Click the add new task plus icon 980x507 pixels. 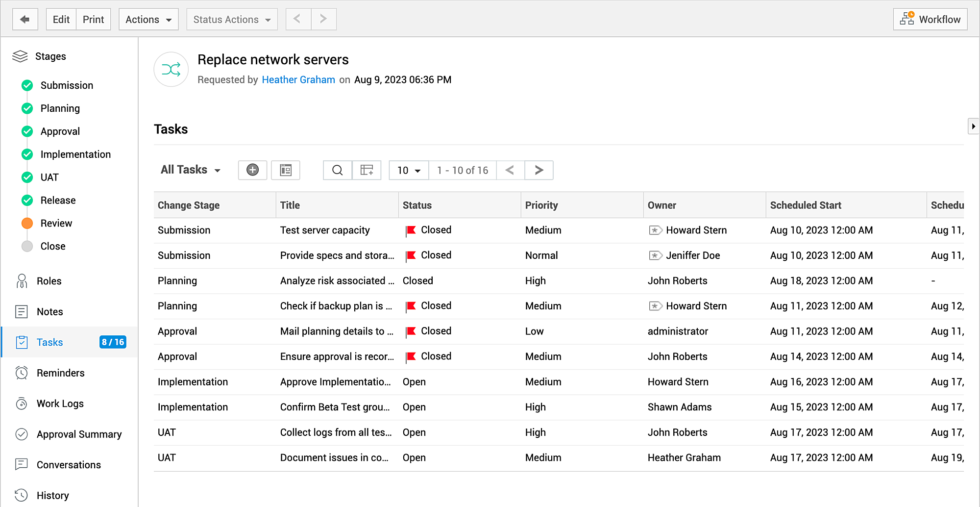(x=252, y=170)
